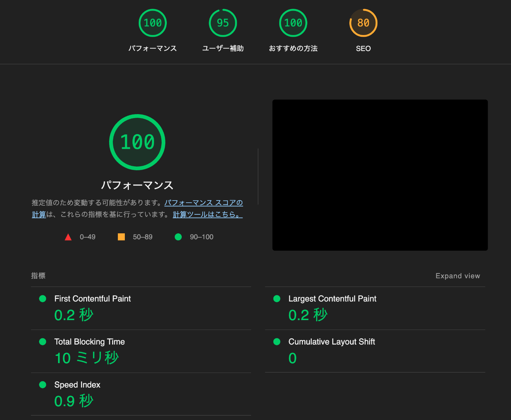Select the おすすめの方法 category label
Image resolution: width=511 pixels, height=420 pixels.
[x=293, y=48]
